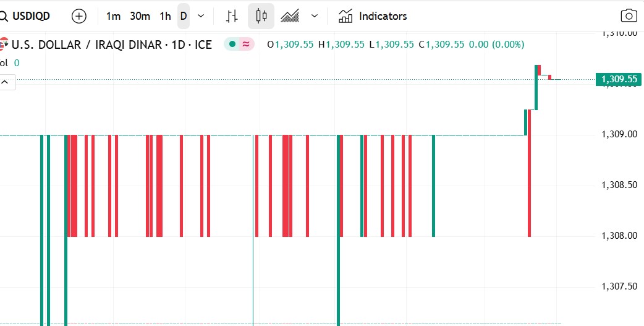This screenshot has width=644, height=326.
Task: Click the 1,308.50 price axis label
Action: click(619, 185)
